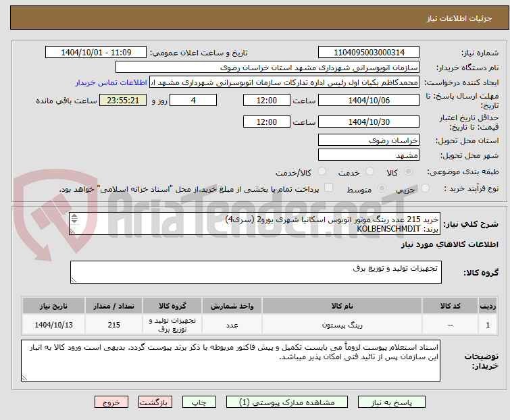The width and height of the screenshot is (510, 420).
Task: Click the رینگ پیستون item name cell
Action: [342, 324]
